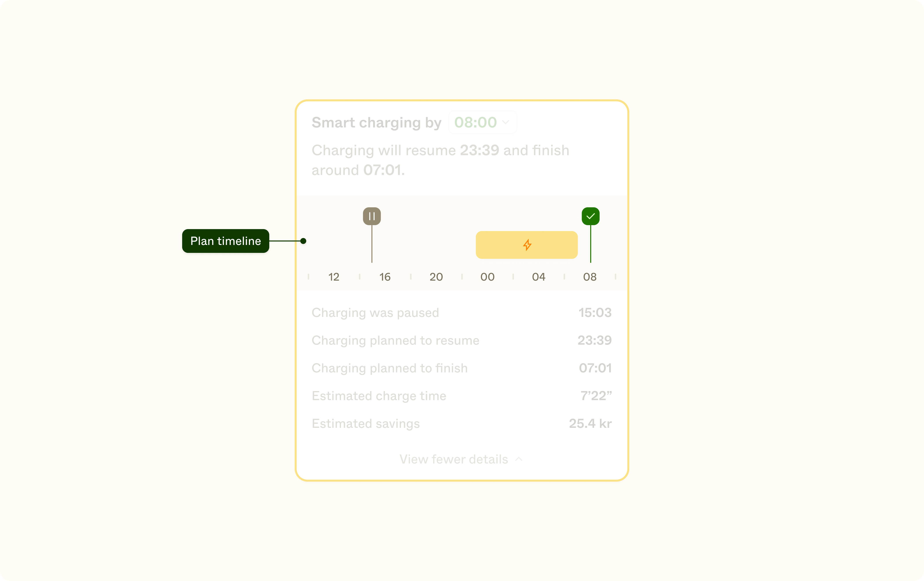The width and height of the screenshot is (924, 581).
Task: Select the 00 hour label on timeline
Action: click(x=487, y=277)
